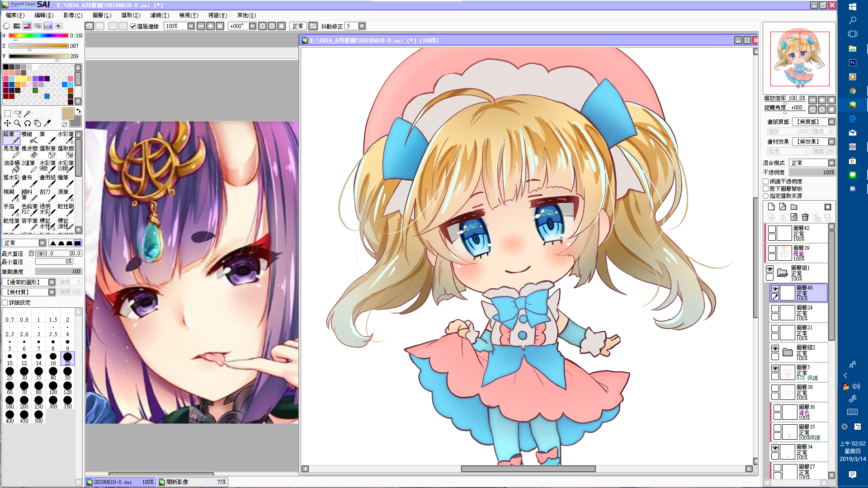Open the 濾鏡(T) menu
Screen dimensions: 868x488
[x=160, y=15]
